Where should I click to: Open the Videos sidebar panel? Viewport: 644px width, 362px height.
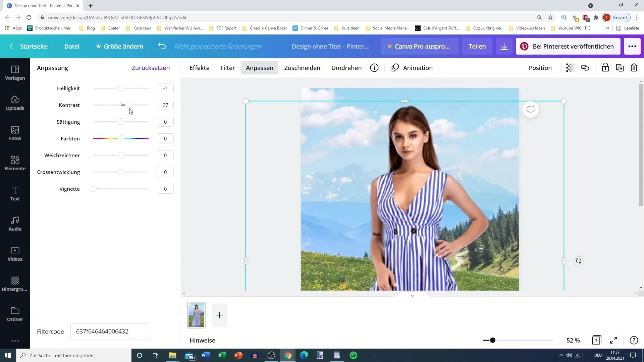[x=15, y=254]
